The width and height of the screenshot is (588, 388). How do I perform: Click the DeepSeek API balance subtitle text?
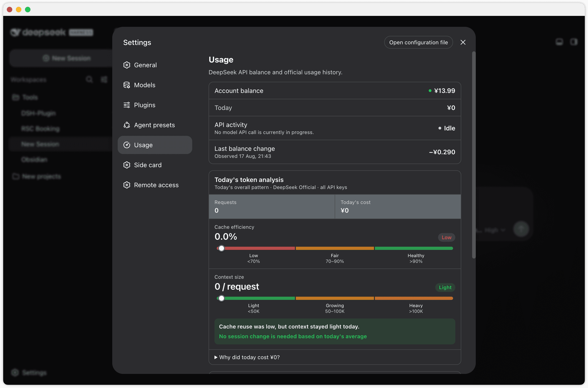[275, 72]
